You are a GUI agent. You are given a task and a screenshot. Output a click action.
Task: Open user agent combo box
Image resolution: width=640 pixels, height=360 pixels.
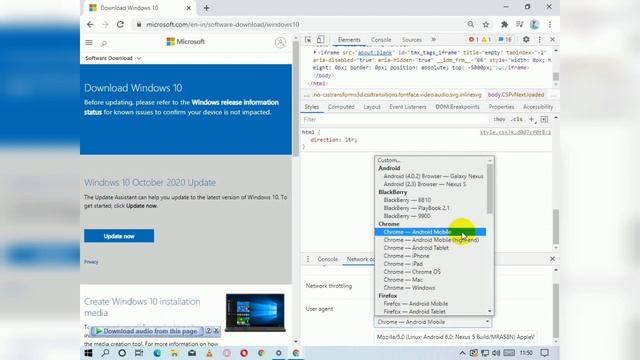click(x=433, y=322)
